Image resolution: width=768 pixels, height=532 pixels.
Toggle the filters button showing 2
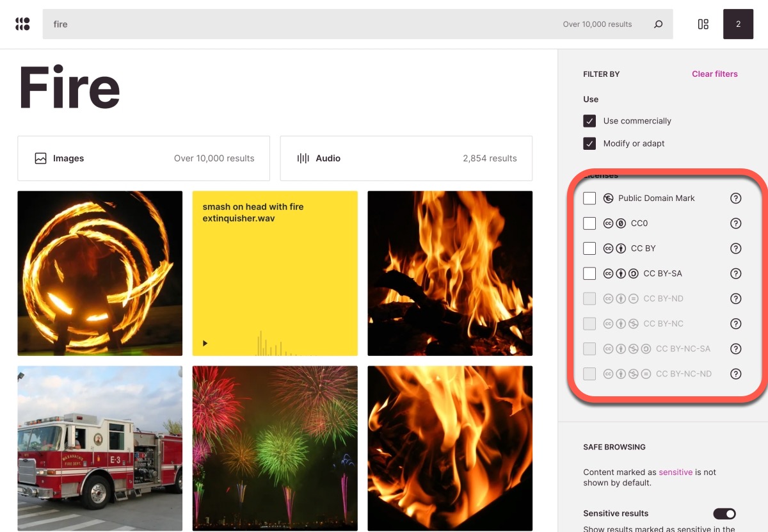pyautogui.click(x=738, y=24)
